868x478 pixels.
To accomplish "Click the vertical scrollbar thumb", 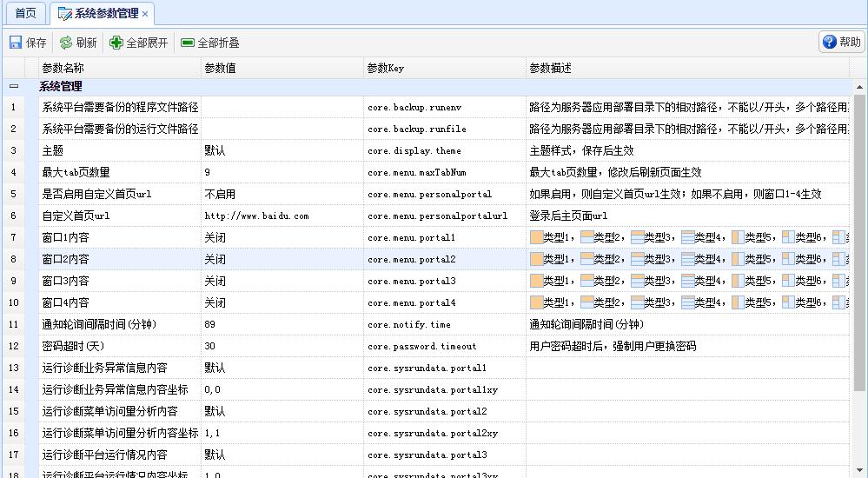I will click(x=859, y=242).
